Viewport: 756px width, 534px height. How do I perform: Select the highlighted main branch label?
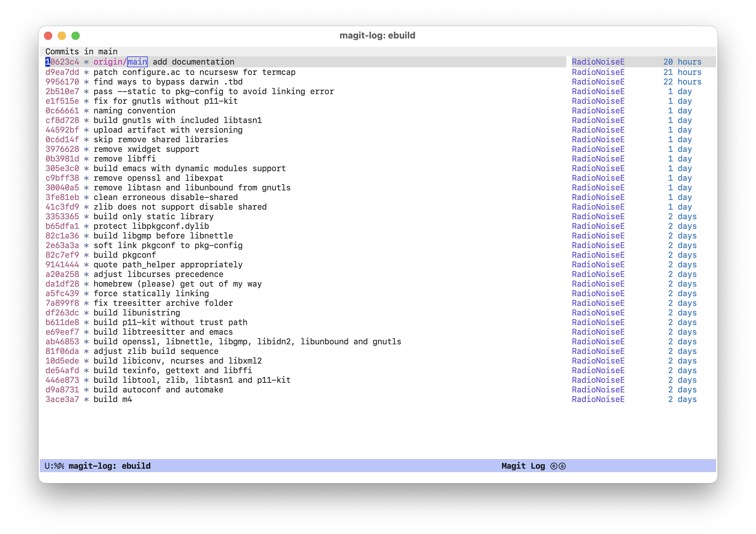[137, 62]
